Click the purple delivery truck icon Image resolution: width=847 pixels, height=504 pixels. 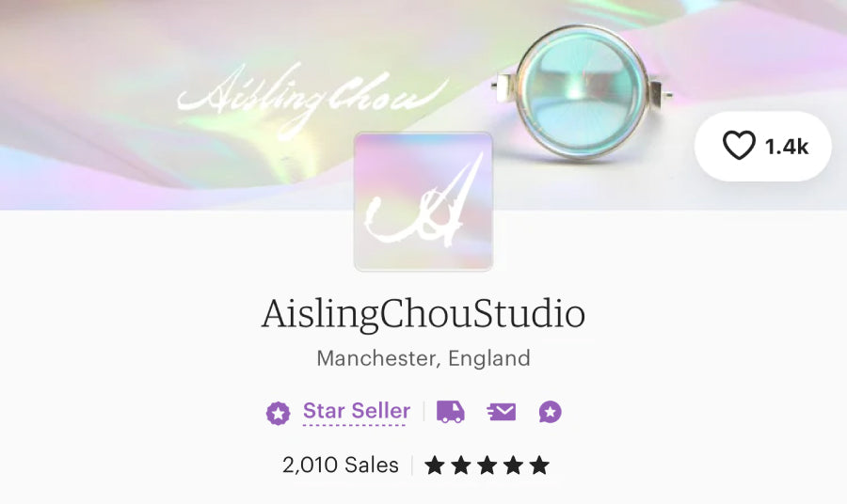click(x=451, y=412)
